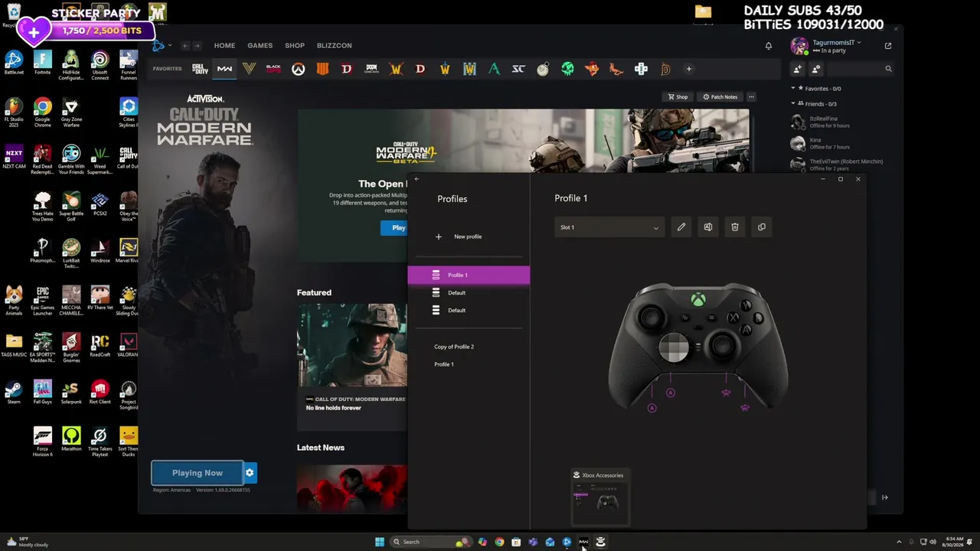980x551 pixels.
Task: Collapse the Favorites group in friends list
Action: [x=793, y=88]
